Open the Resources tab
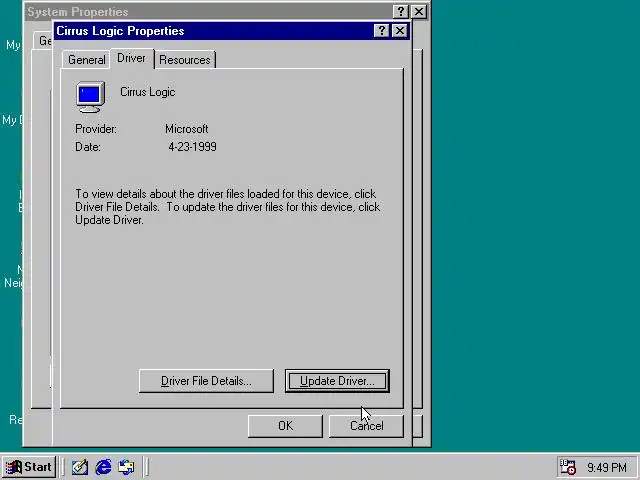This screenshot has height=480, width=640. tap(185, 60)
